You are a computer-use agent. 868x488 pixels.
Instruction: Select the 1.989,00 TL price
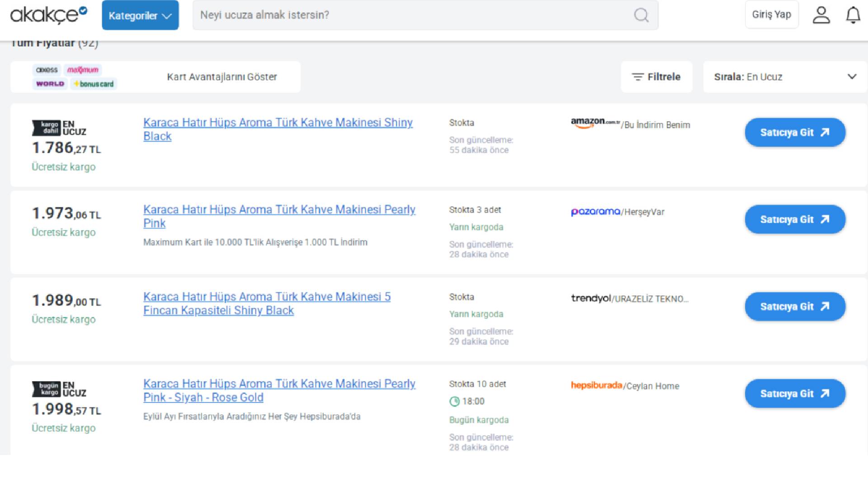coord(66,300)
